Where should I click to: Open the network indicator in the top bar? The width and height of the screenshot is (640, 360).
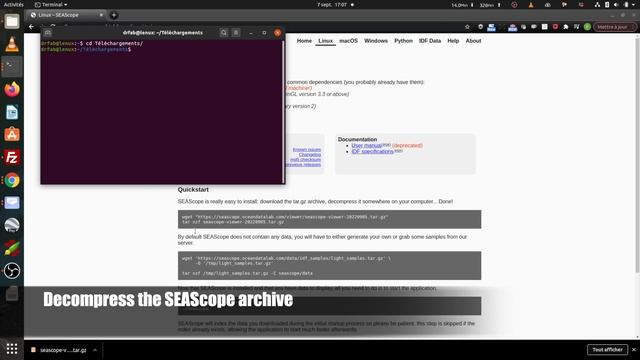(x=597, y=5)
